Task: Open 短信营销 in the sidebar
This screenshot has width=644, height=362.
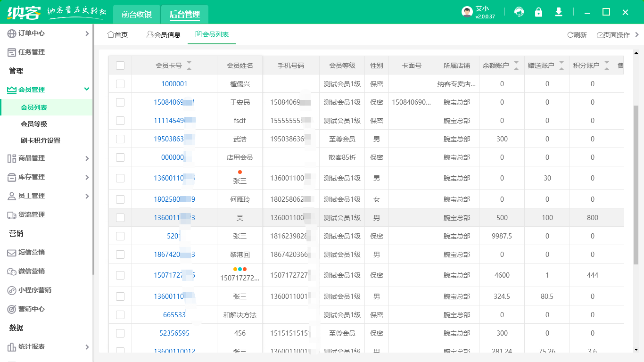Action: [32, 253]
